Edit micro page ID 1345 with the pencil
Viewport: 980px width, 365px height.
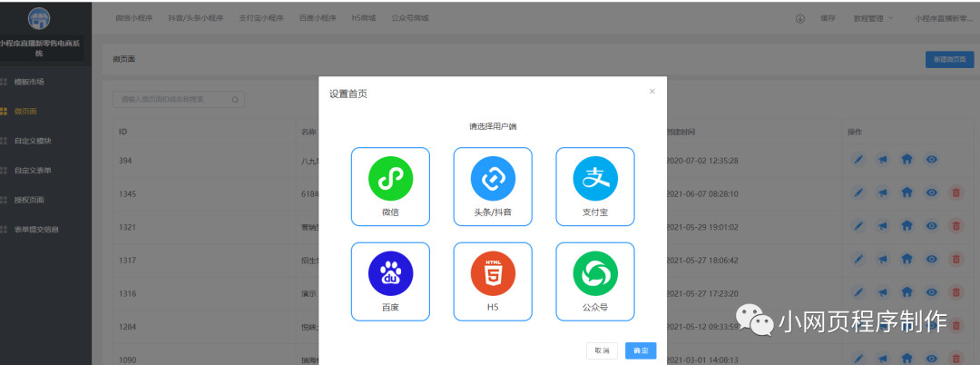click(858, 193)
